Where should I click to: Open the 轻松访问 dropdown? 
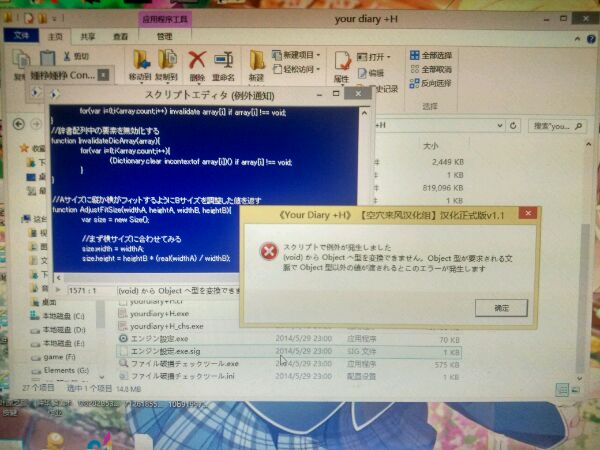click(297, 69)
